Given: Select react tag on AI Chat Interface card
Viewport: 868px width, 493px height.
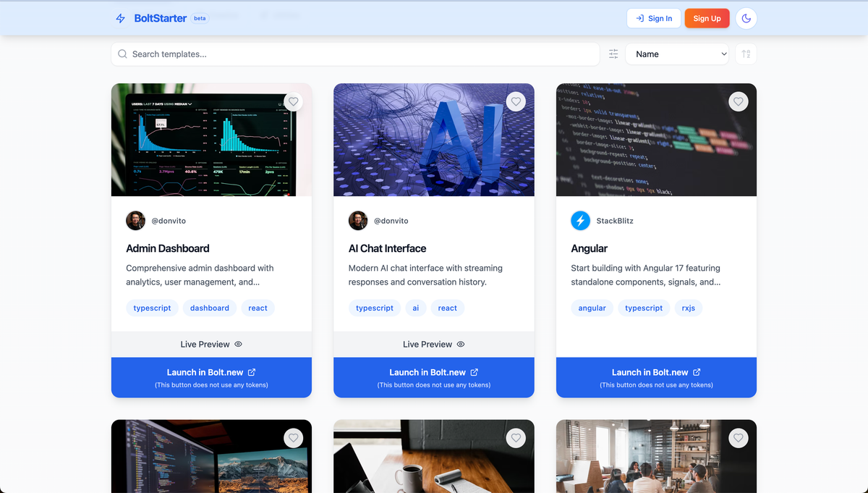Looking at the screenshot, I should [448, 308].
